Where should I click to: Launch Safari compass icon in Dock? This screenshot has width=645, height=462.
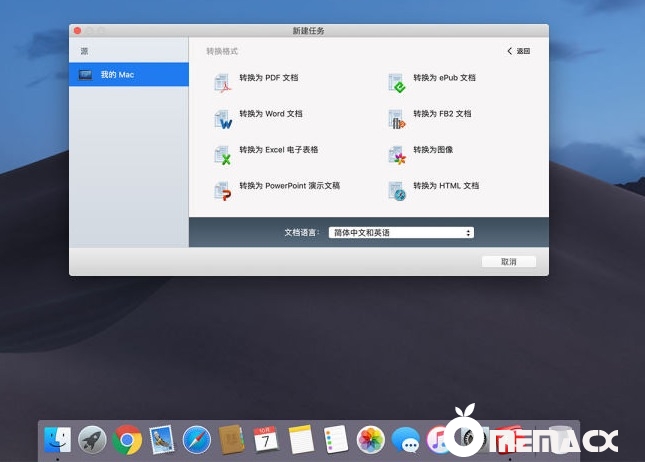coord(197,440)
